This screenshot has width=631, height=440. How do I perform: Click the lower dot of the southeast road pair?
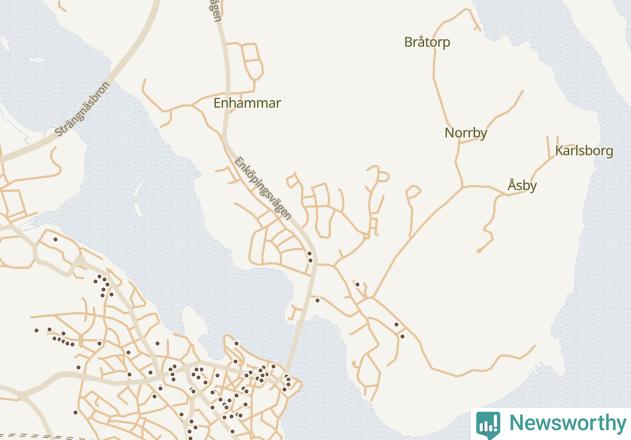pos(402,337)
